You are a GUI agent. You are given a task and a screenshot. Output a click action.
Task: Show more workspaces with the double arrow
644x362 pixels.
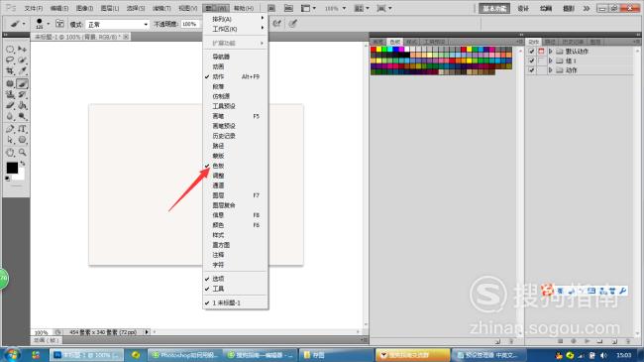(x=587, y=8)
